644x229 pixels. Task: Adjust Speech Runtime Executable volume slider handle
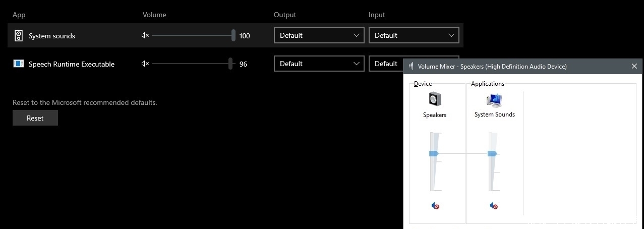(230, 64)
